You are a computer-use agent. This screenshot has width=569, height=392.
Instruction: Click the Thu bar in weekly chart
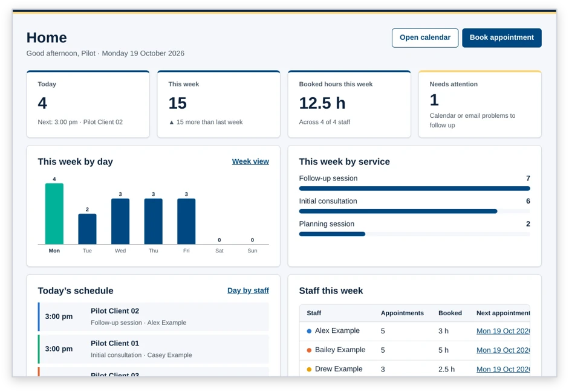pyautogui.click(x=154, y=221)
